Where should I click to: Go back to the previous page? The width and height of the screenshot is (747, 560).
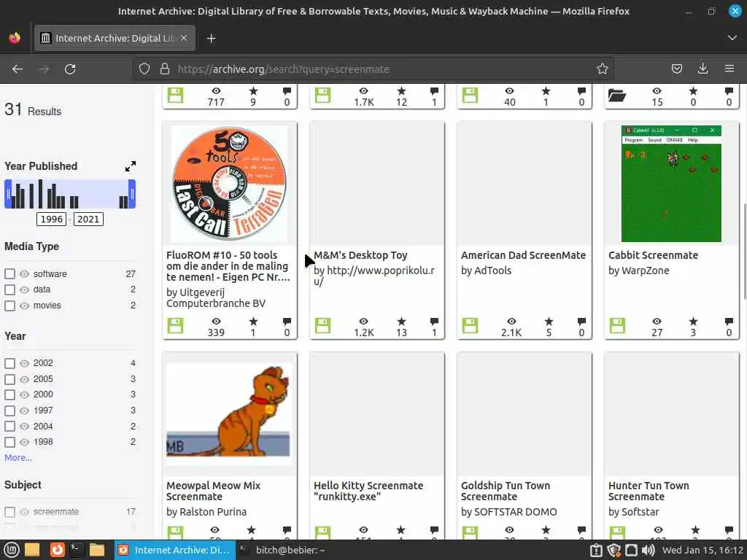18,69
